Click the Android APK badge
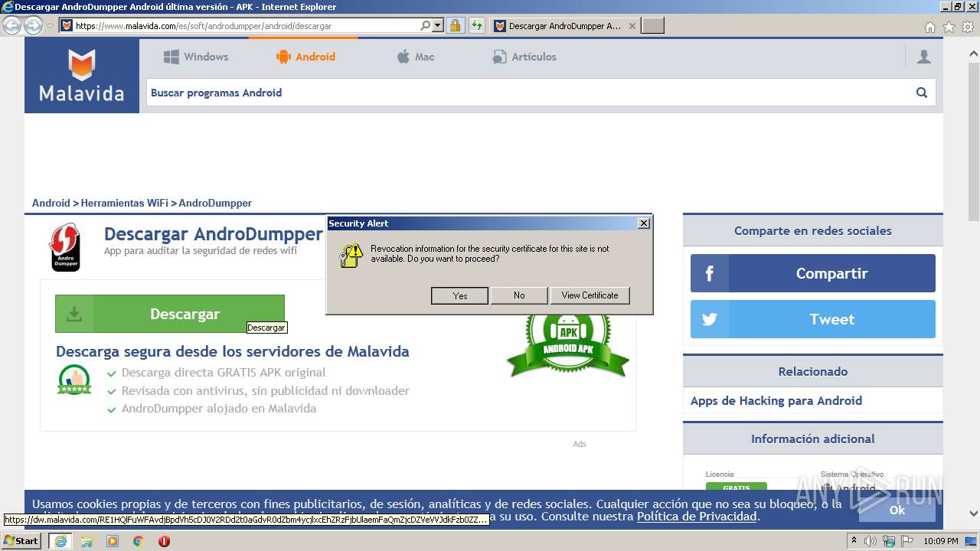Viewport: 980px width, 551px height. pos(568,344)
